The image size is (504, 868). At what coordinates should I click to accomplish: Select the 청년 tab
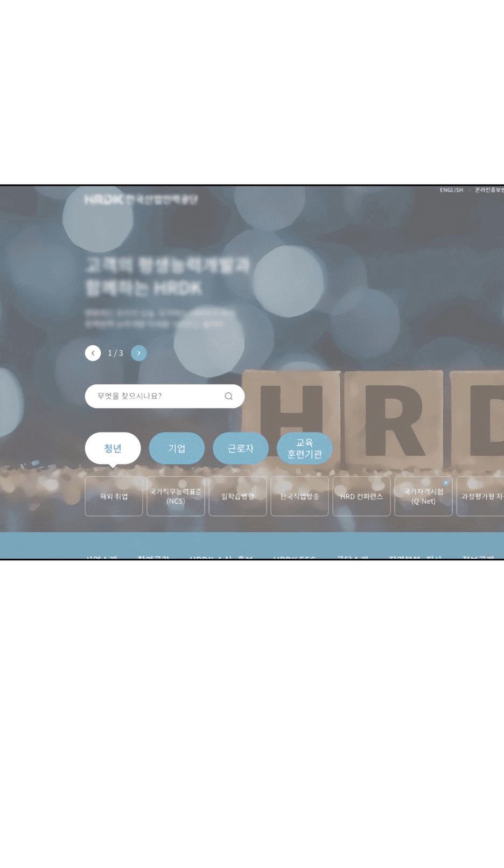click(113, 448)
